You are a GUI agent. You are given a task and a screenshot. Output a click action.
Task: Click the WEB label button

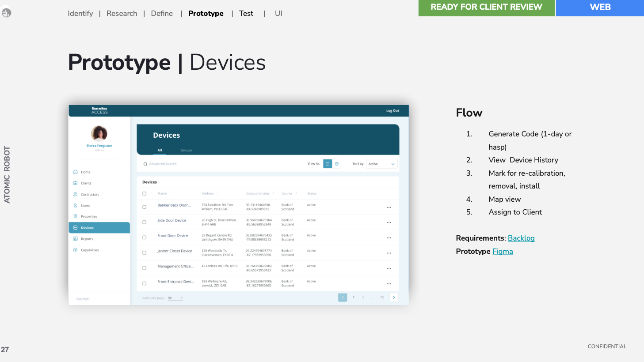pyautogui.click(x=600, y=8)
